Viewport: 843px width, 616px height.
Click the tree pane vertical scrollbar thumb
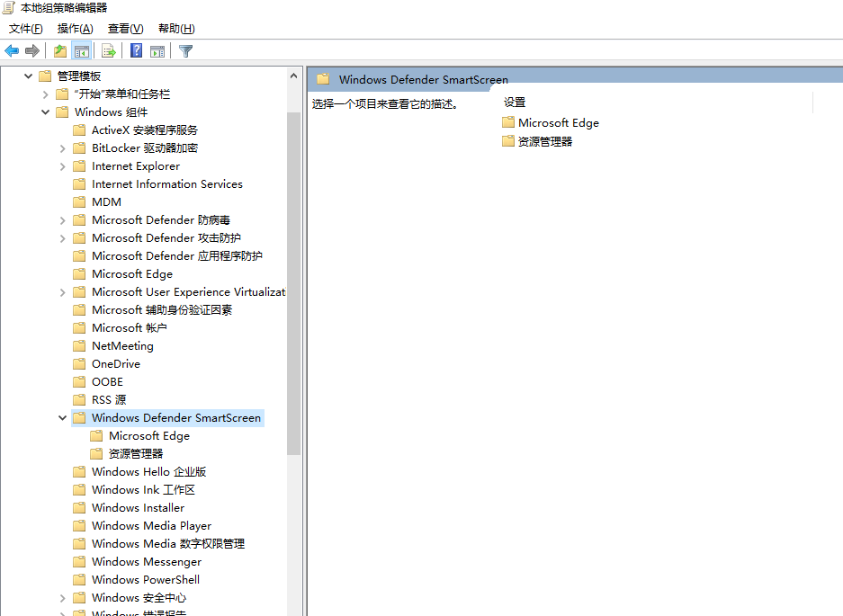(x=293, y=284)
